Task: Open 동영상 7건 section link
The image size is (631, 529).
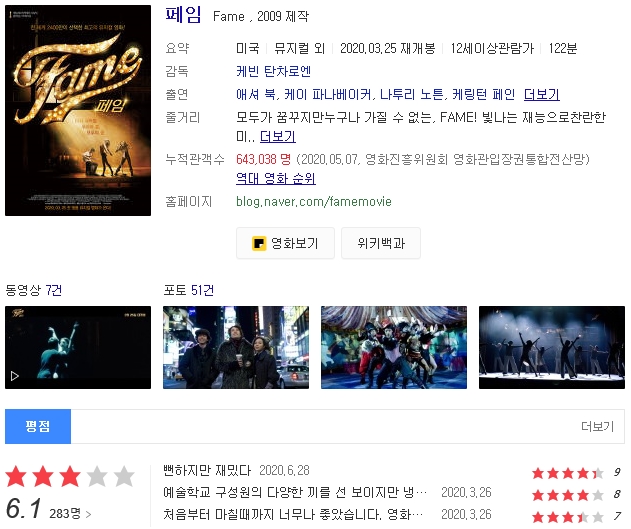Action: tap(33, 290)
